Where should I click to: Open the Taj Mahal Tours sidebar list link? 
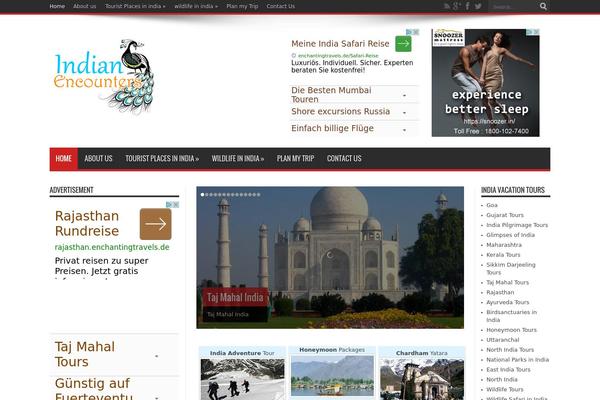(x=507, y=282)
